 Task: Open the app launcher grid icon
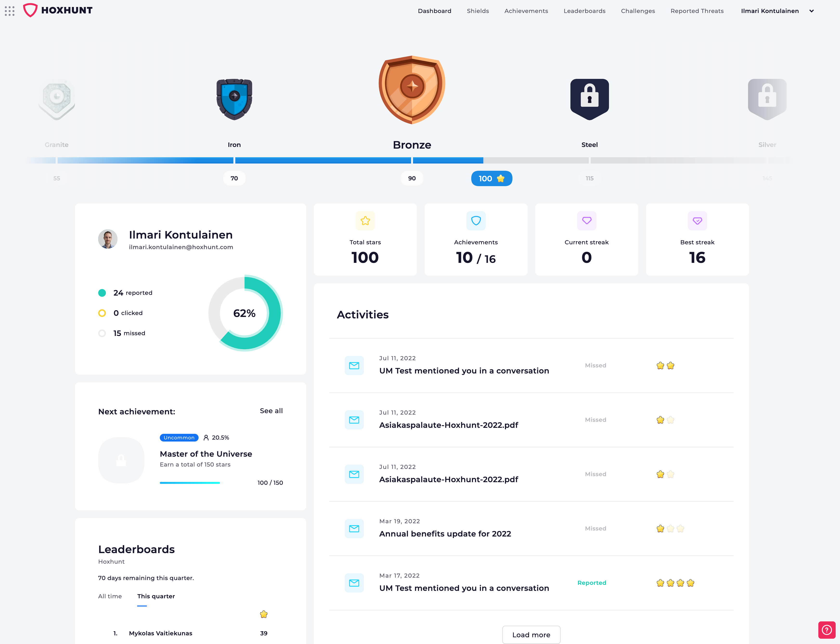tap(10, 11)
